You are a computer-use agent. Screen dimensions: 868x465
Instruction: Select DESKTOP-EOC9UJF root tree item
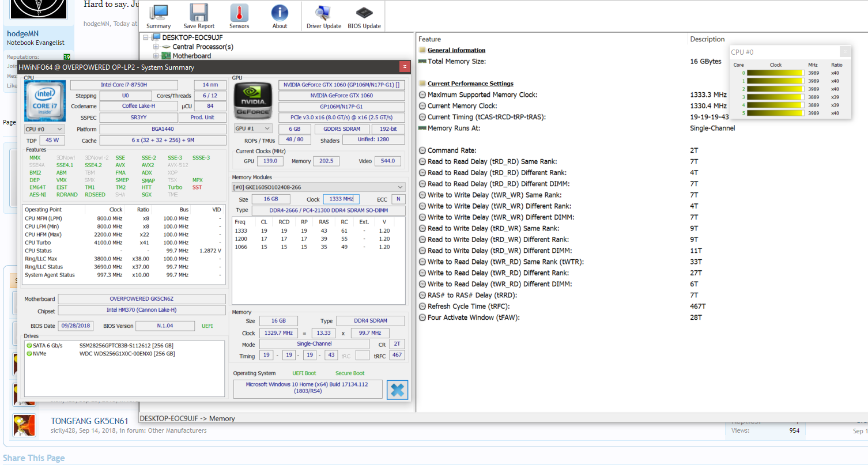[x=193, y=37]
